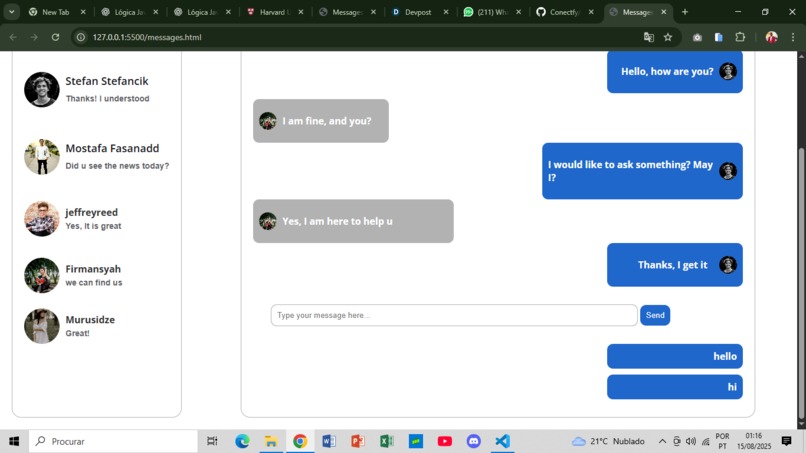The image size is (806, 453).
Task: Close the Devpost tab
Action: [x=446, y=12]
